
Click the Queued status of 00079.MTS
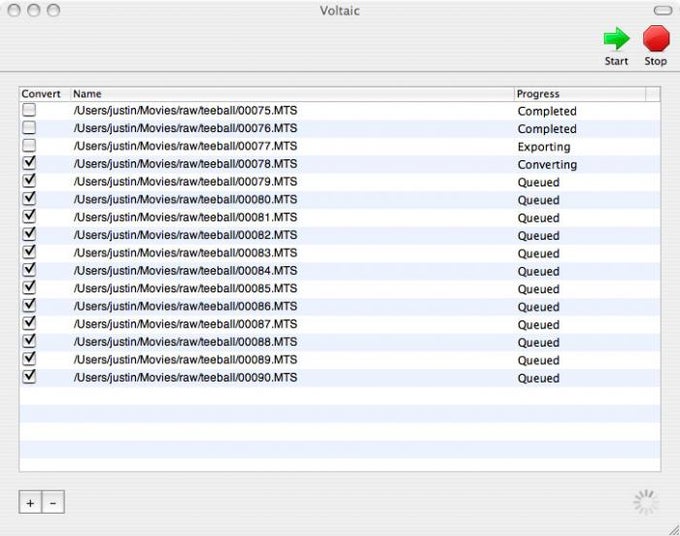[x=538, y=183]
